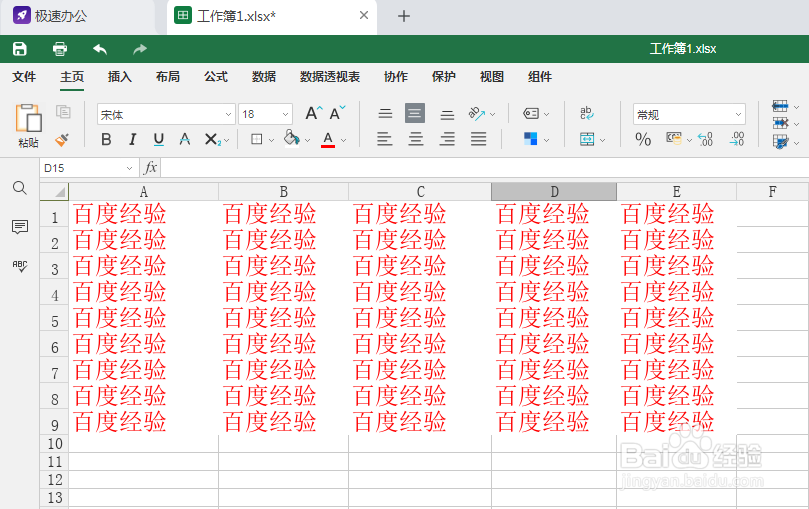
Task: Switch to the 数据透视表 tab
Action: point(330,77)
